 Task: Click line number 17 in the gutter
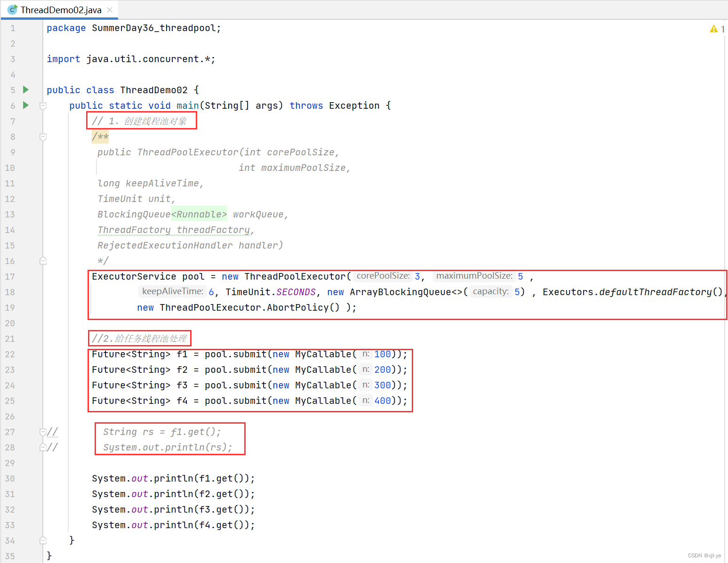(x=10, y=277)
